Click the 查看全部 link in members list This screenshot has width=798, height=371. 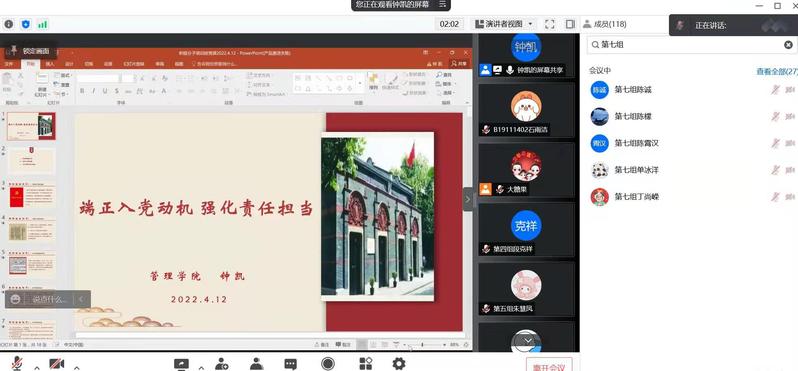[x=777, y=72]
